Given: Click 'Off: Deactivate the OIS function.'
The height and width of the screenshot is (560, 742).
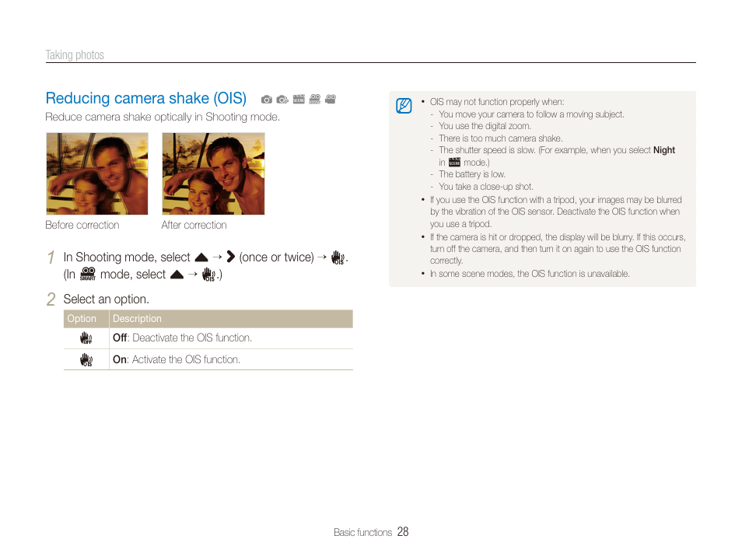Looking at the screenshot, I should [x=182, y=338].
